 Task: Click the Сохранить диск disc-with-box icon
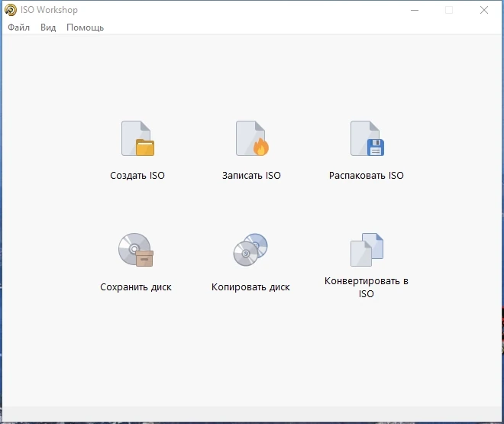point(136,250)
